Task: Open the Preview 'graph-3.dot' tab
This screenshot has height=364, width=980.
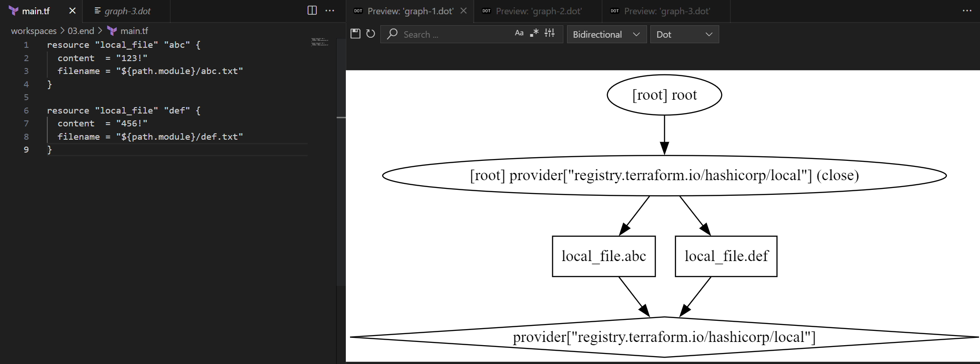Action: pos(667,11)
